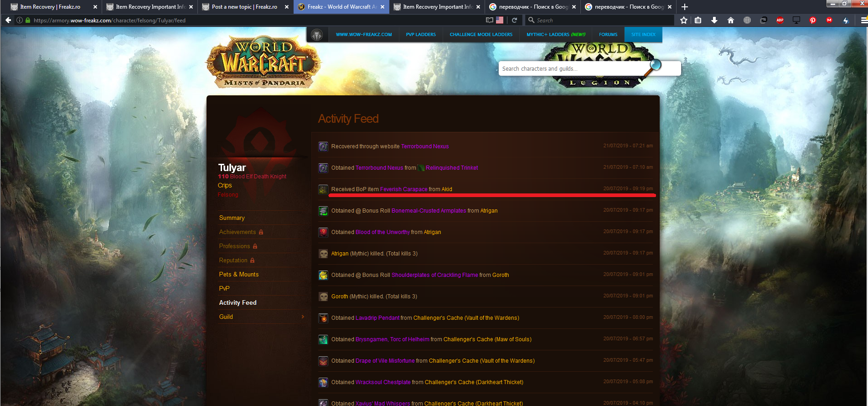Click the Activity Feed page heading
Screen dimensions: 868x406
pos(348,119)
